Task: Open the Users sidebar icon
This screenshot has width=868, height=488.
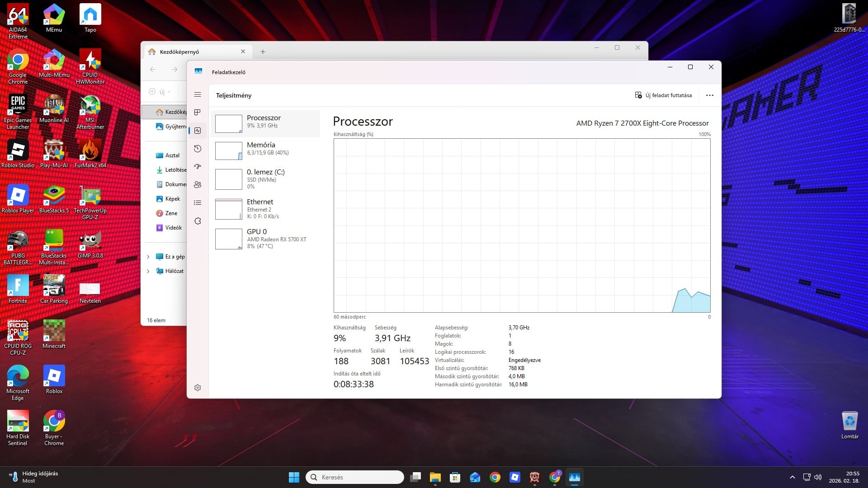Action: pyautogui.click(x=198, y=185)
